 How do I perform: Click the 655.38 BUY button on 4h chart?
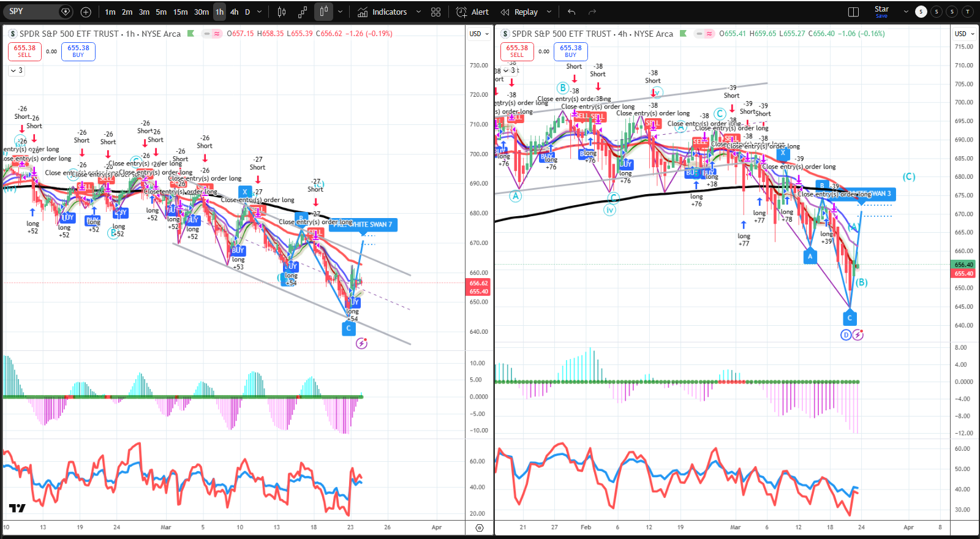(x=571, y=51)
